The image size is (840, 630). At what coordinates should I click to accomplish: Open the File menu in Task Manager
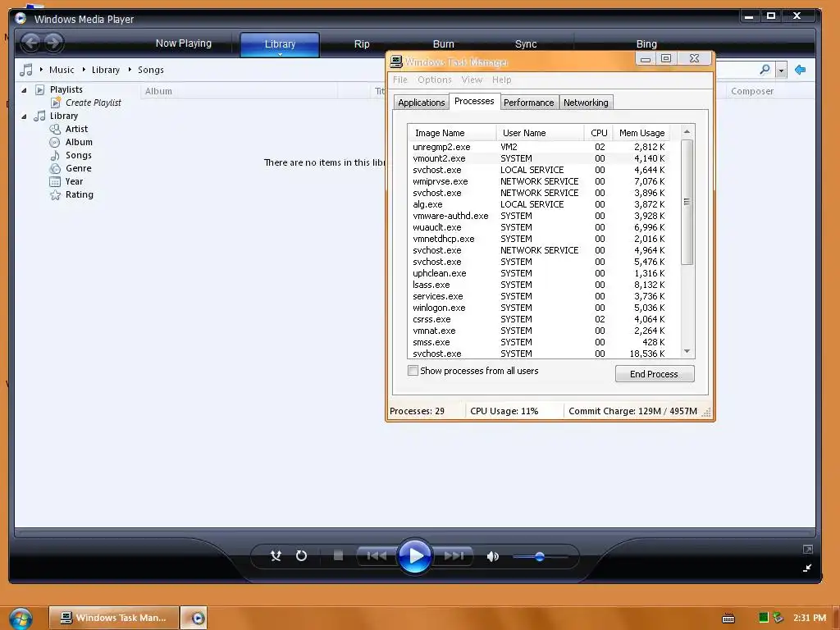coord(400,80)
